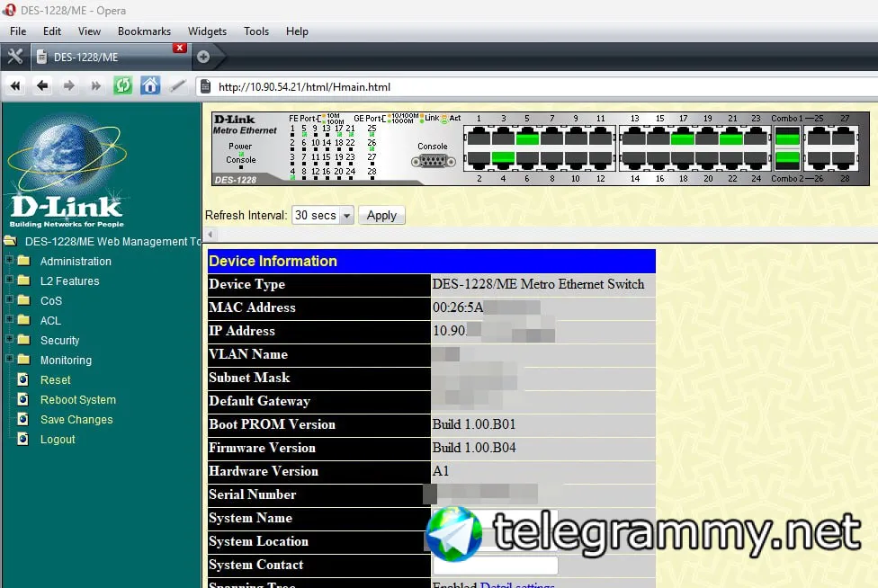The width and height of the screenshot is (878, 588).
Task: Click Hardware Version value A1
Action: (441, 471)
